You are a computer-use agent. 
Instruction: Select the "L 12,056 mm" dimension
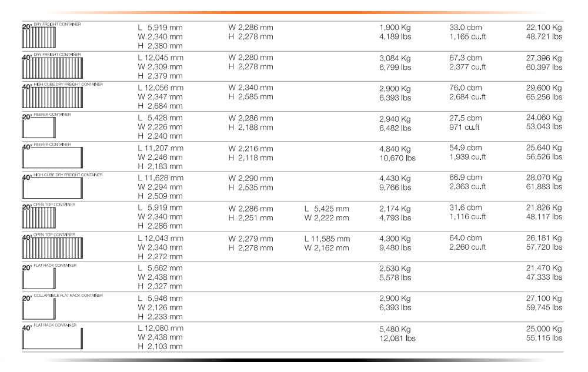pyautogui.click(x=161, y=88)
